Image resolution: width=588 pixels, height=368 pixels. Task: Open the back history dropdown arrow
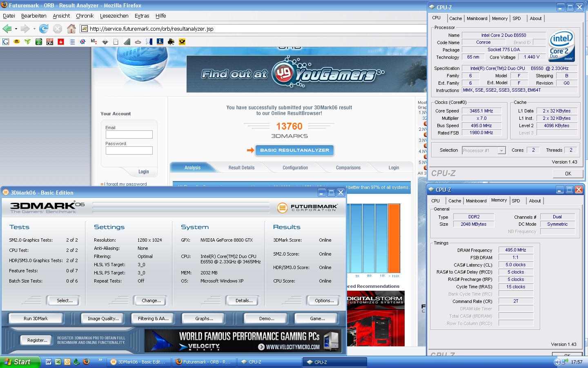pos(16,29)
